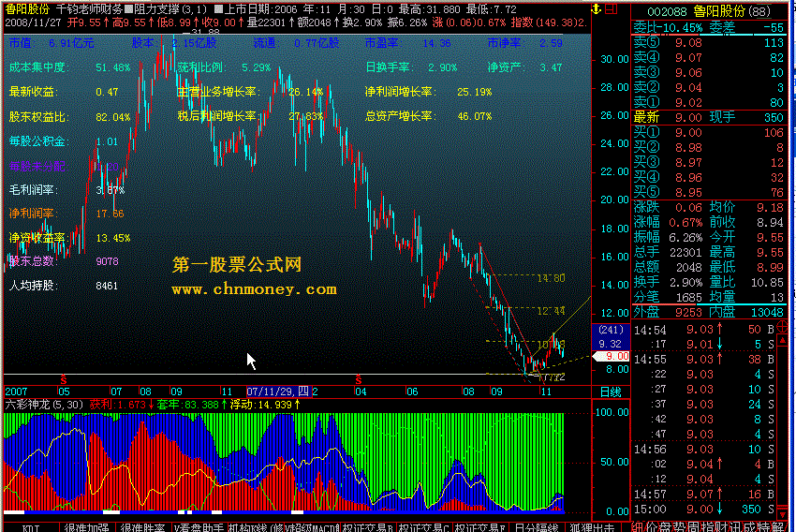Open the 权证交易C tab

coord(423,528)
